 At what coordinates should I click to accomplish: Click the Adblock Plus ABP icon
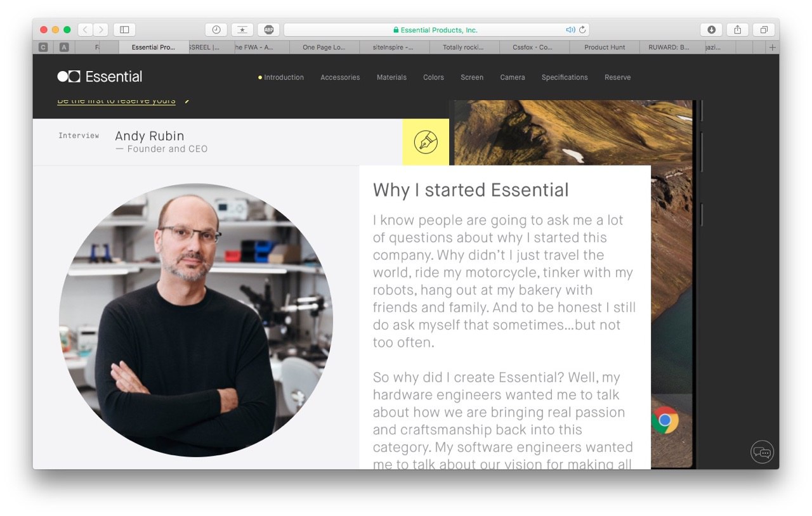tap(268, 30)
